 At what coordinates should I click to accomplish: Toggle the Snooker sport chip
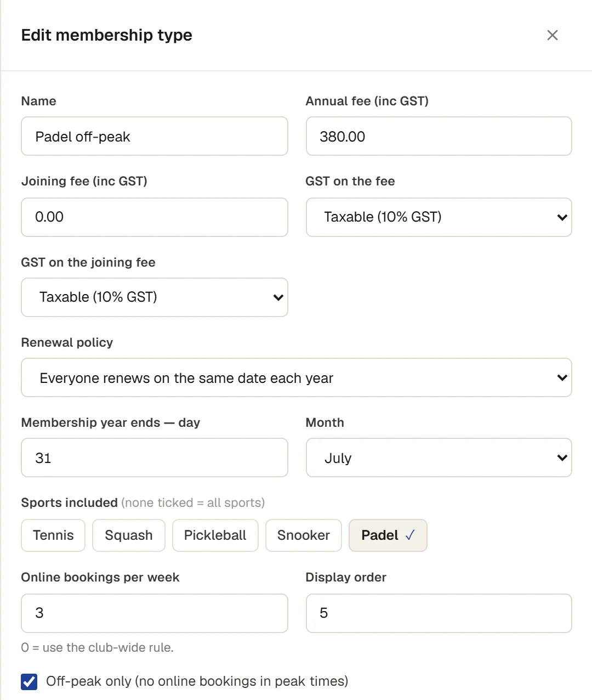[304, 535]
